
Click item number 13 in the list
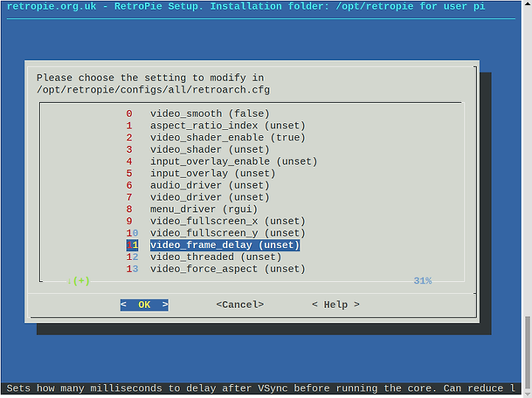tap(132, 269)
